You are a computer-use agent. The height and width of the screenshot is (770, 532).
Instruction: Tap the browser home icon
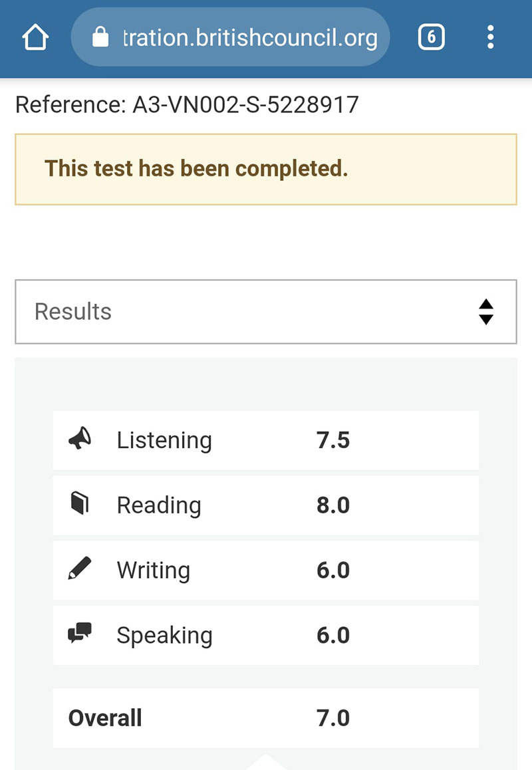[36, 38]
